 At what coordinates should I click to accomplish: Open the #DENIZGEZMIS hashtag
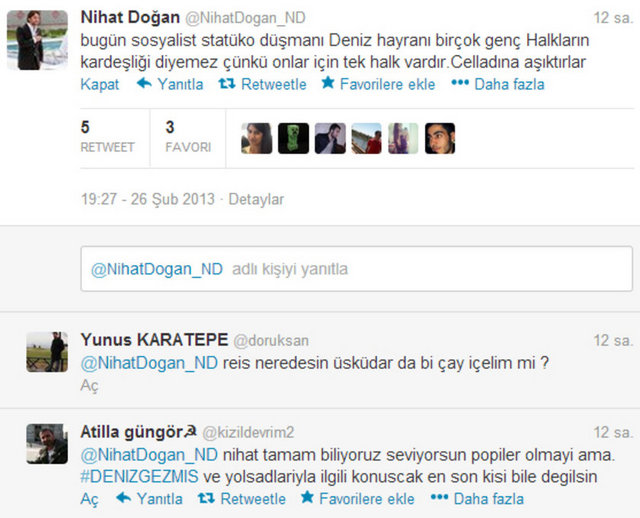pos(139,476)
